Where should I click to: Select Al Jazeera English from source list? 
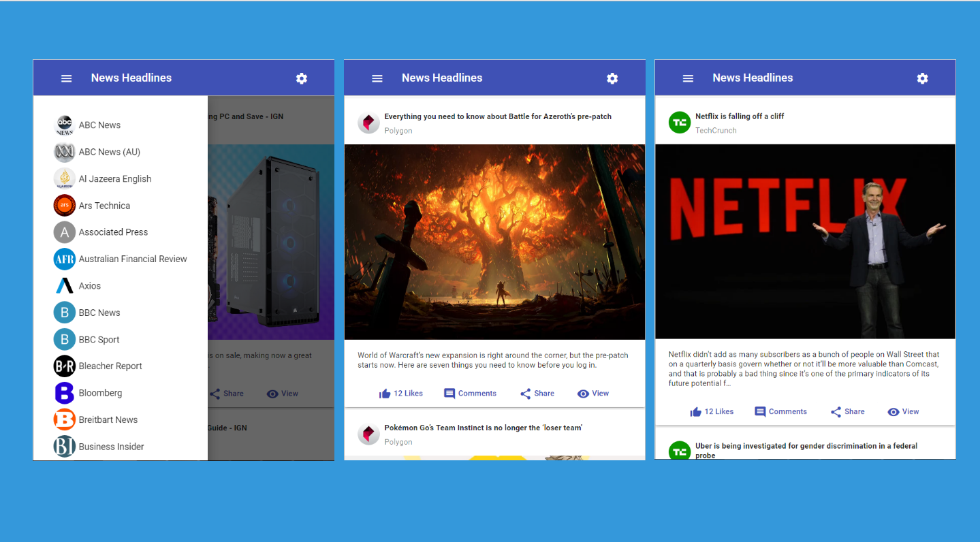coord(114,179)
